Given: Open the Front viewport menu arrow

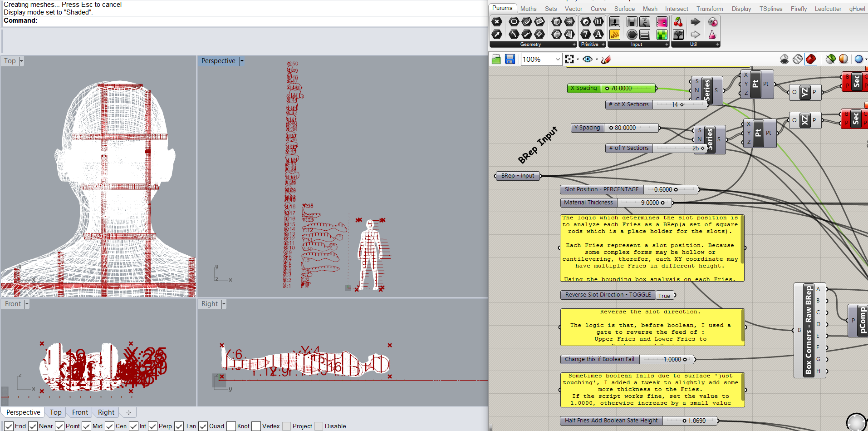Looking at the screenshot, I should (27, 304).
